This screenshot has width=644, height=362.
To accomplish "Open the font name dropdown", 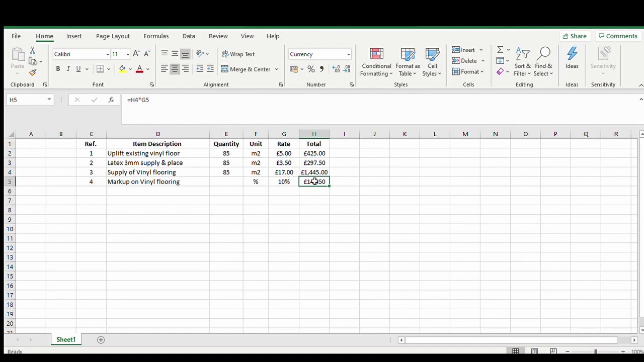I will pos(107,54).
